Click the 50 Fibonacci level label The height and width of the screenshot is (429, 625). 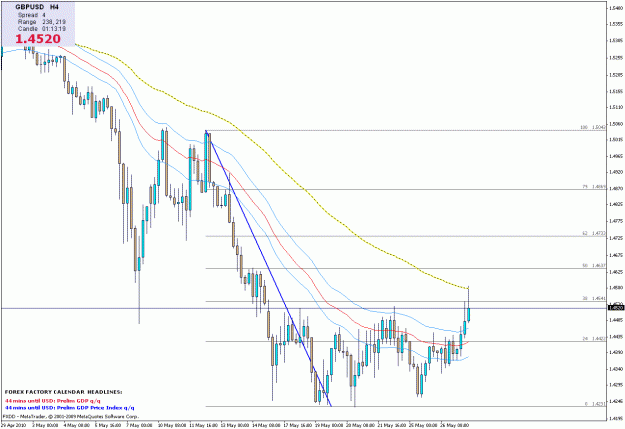click(594, 266)
